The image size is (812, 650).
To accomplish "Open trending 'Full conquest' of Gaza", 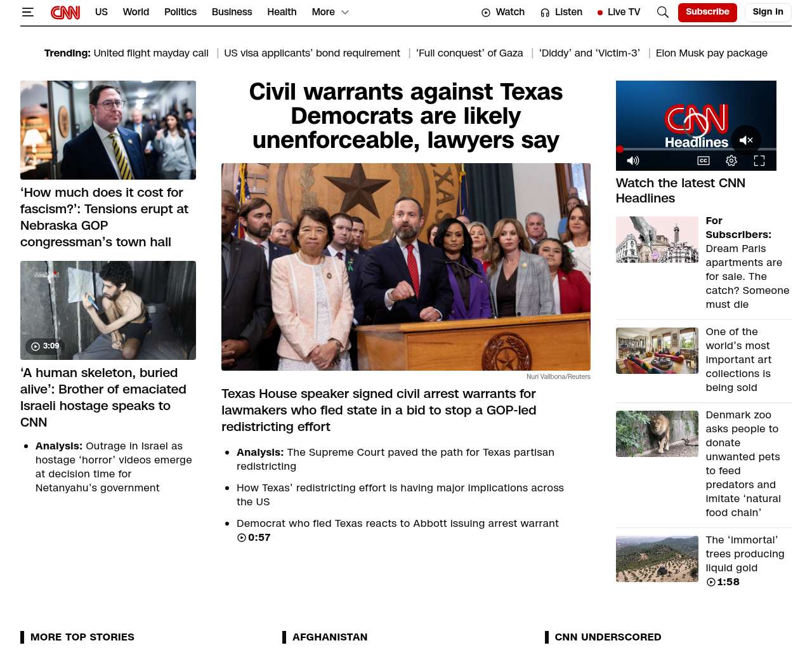I will [469, 53].
